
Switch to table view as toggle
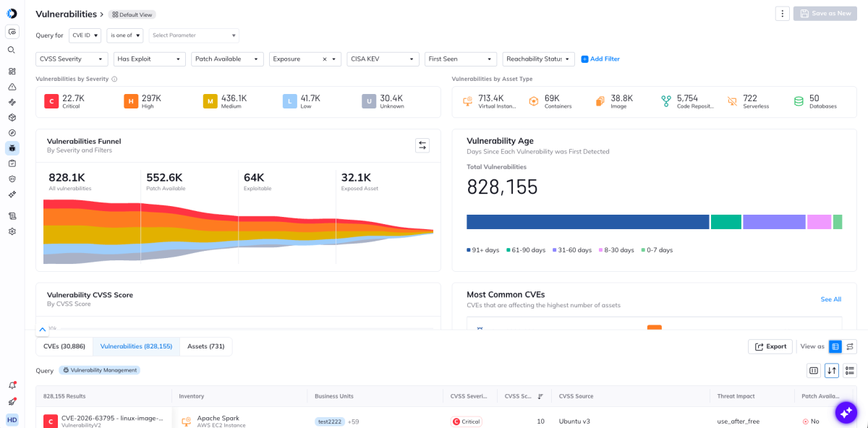[x=835, y=346]
